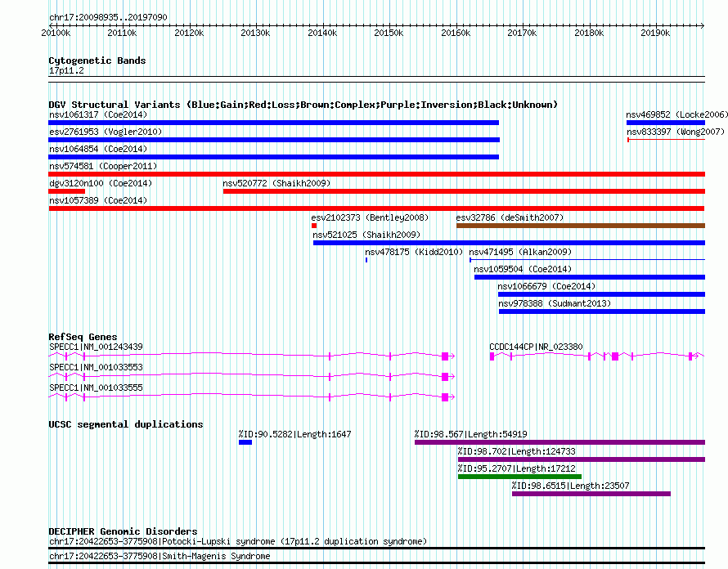Click the esv2761953 (Vogler2010) label text
Viewport: 728px width, 569px height.
pyautogui.click(x=106, y=132)
